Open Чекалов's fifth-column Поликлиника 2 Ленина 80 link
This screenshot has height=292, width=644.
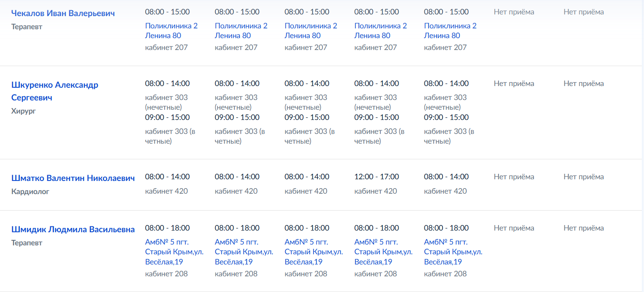451,31
